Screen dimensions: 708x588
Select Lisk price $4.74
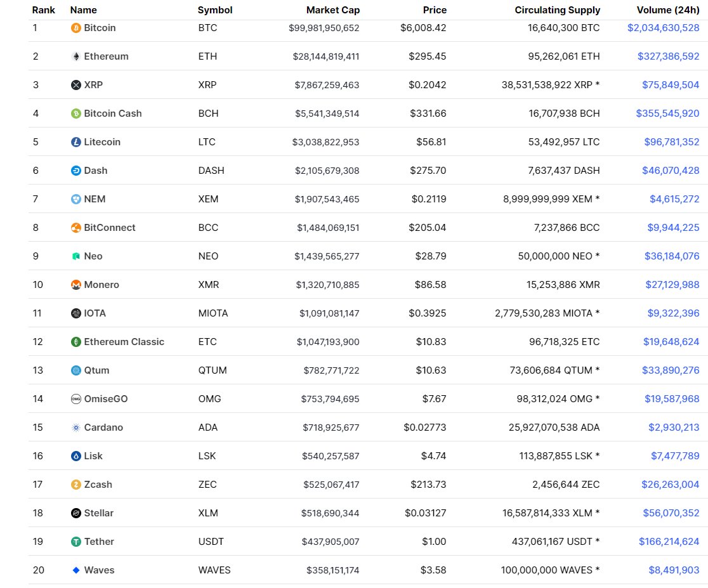click(433, 456)
